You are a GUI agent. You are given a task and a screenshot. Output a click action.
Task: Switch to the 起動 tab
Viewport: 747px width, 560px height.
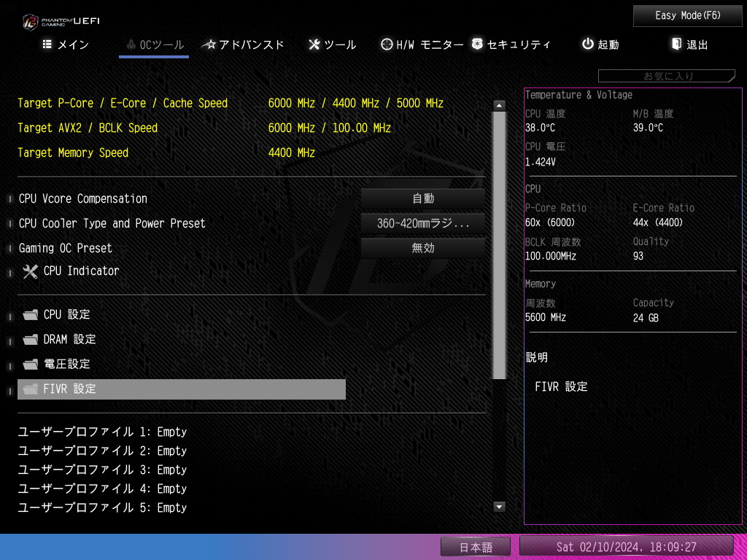point(600,44)
